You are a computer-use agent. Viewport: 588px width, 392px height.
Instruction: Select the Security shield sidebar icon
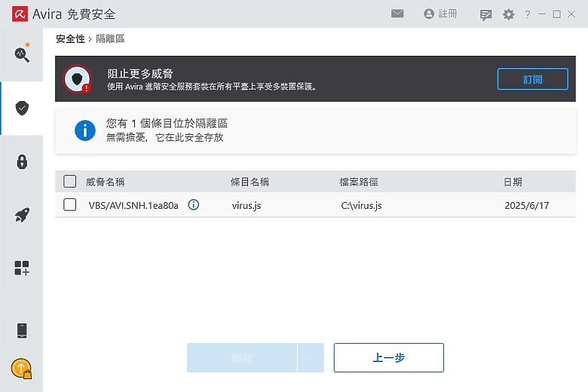[22, 108]
